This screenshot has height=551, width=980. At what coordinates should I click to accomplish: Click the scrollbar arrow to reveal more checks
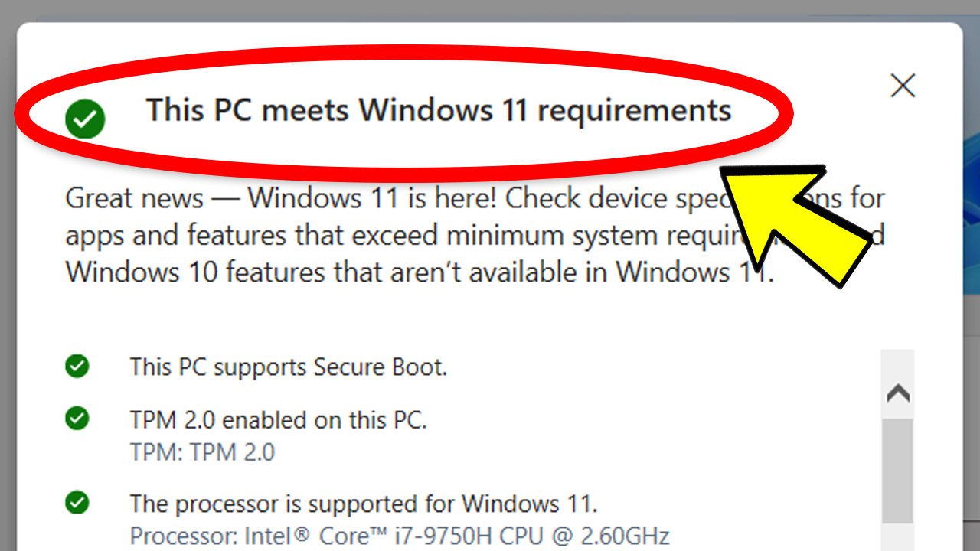[898, 392]
